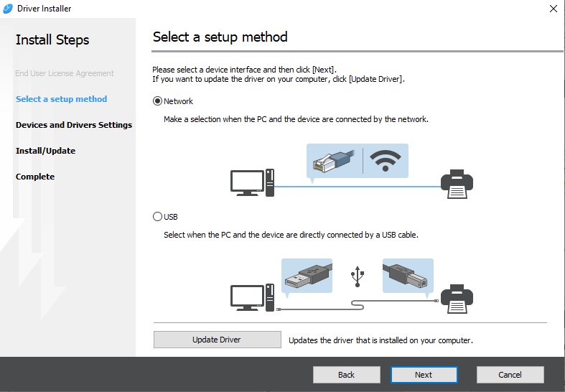
Task: Close the Driver Installer window
Action: click(553, 9)
